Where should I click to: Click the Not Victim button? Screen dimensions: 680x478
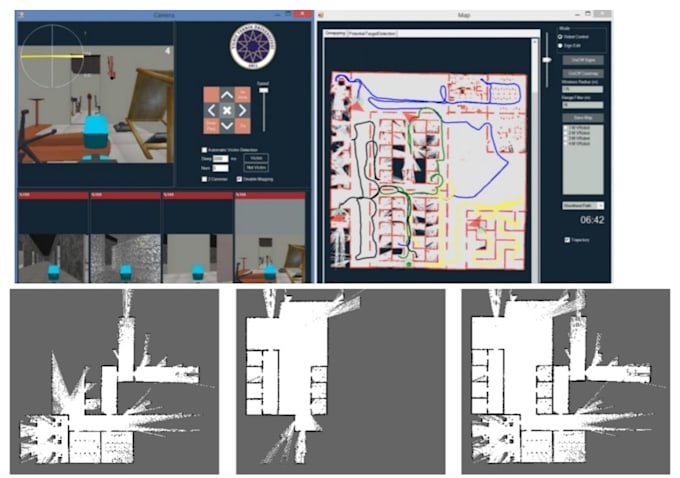coord(256,167)
